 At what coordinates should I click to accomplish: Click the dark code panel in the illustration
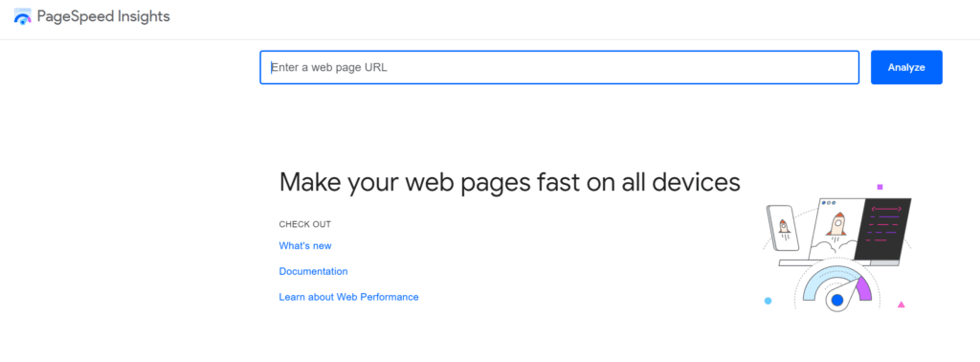click(x=882, y=228)
